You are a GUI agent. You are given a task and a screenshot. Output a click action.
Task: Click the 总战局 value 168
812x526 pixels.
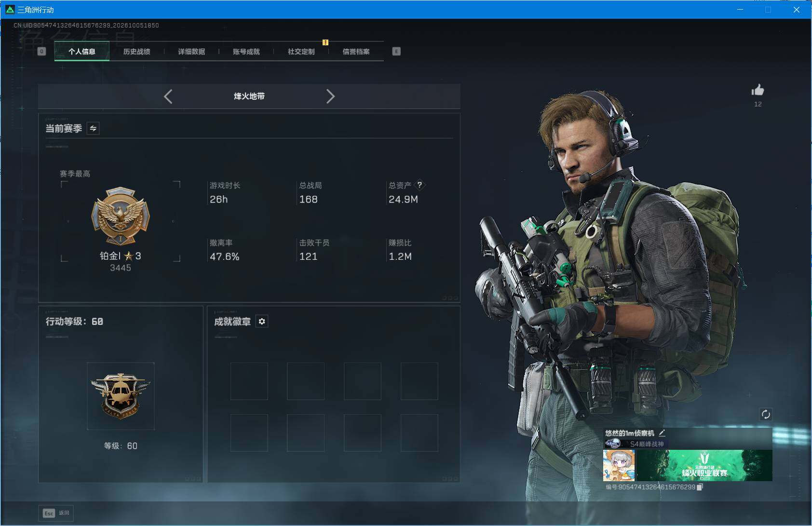coord(308,199)
